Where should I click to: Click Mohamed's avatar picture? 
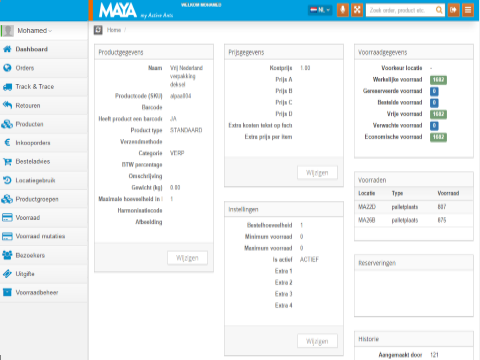(8, 31)
